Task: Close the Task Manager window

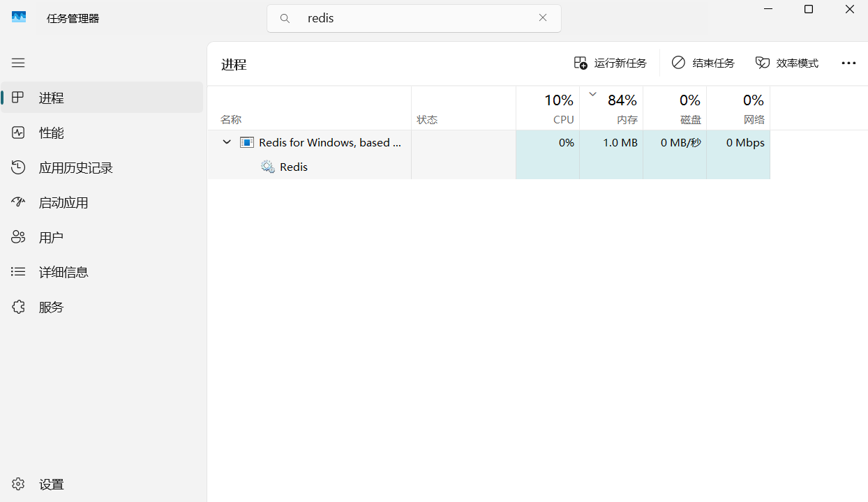Action: pyautogui.click(x=849, y=10)
